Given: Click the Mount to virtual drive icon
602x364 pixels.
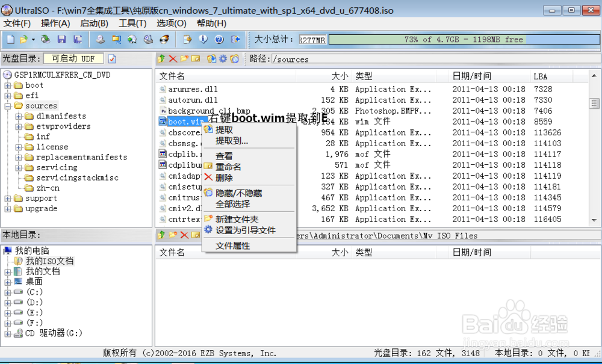Looking at the screenshot, I should (149, 39).
